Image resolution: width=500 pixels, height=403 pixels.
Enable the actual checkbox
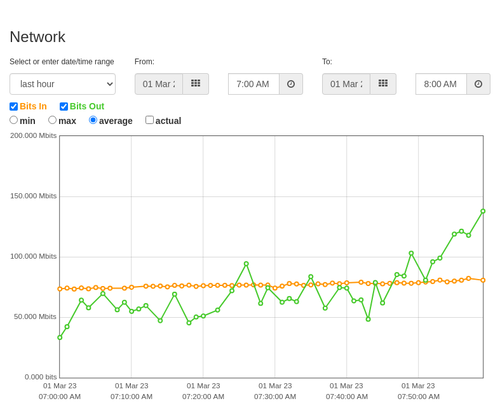[150, 120]
